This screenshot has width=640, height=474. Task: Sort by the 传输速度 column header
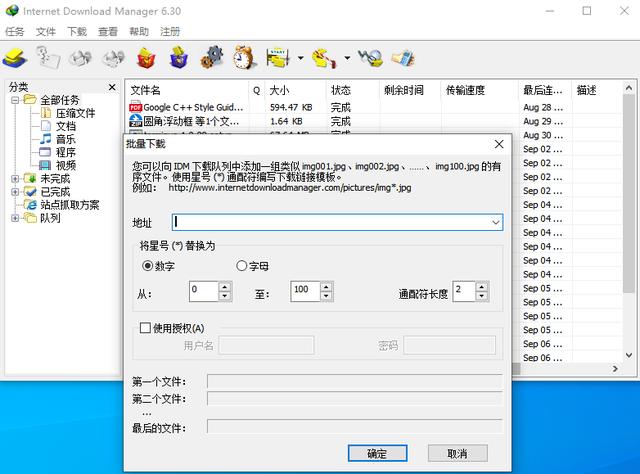coord(480,90)
